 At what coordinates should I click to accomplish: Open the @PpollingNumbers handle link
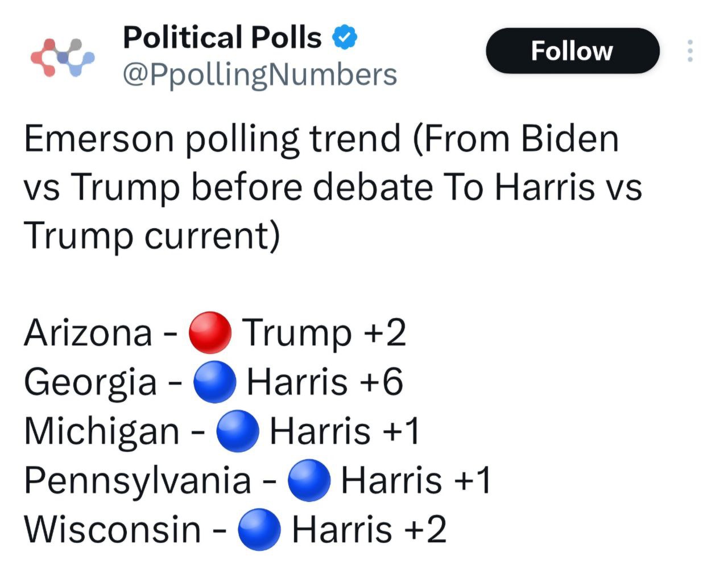[260, 75]
